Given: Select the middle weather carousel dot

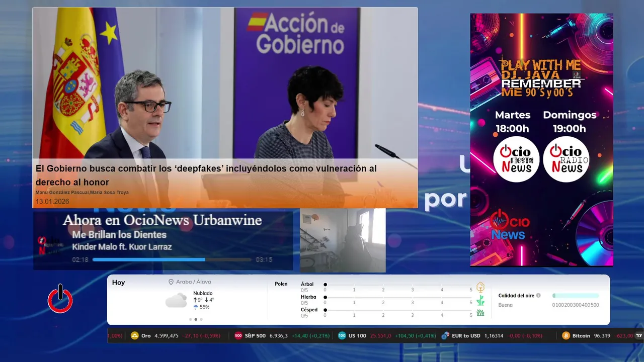Looking at the screenshot, I should coord(196,319).
